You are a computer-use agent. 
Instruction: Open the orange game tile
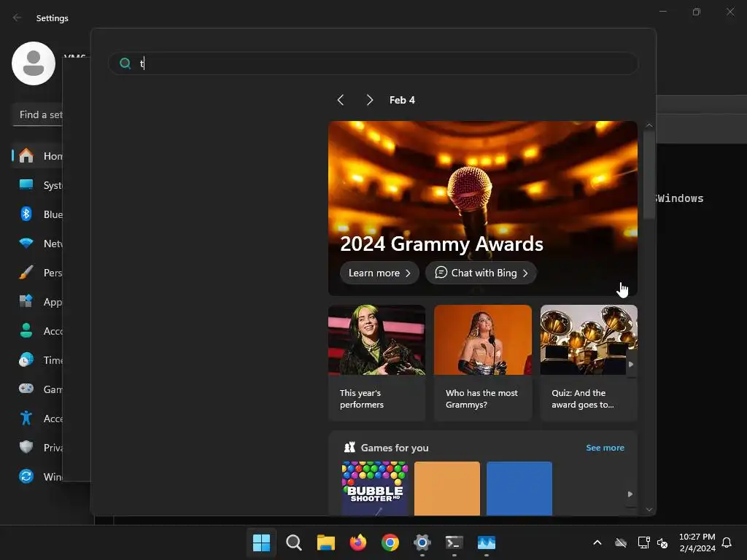point(447,488)
